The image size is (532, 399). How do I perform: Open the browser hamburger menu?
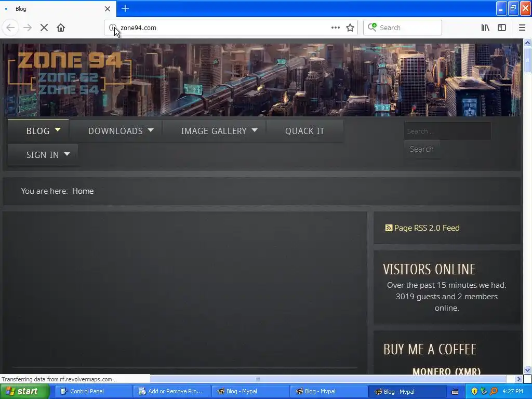(522, 28)
